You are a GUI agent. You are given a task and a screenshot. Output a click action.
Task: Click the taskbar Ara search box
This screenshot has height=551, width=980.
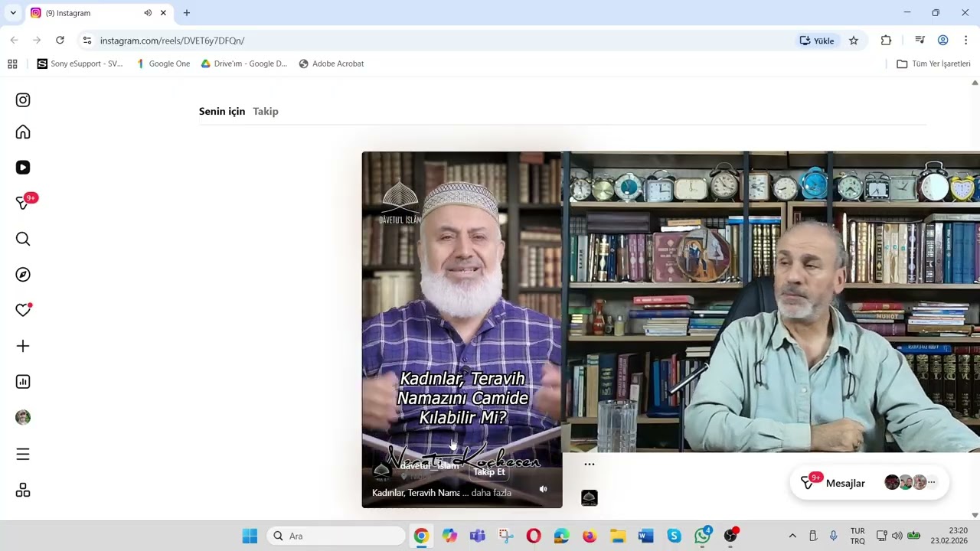point(337,536)
